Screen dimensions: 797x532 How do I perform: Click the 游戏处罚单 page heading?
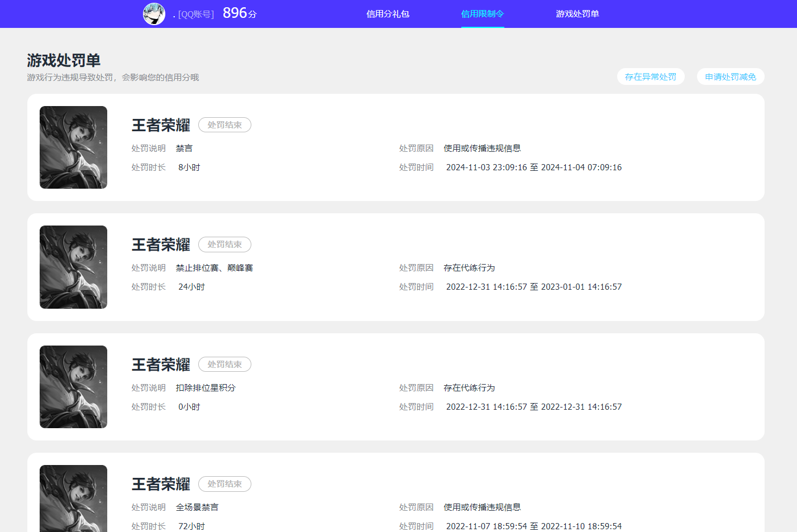coord(63,60)
